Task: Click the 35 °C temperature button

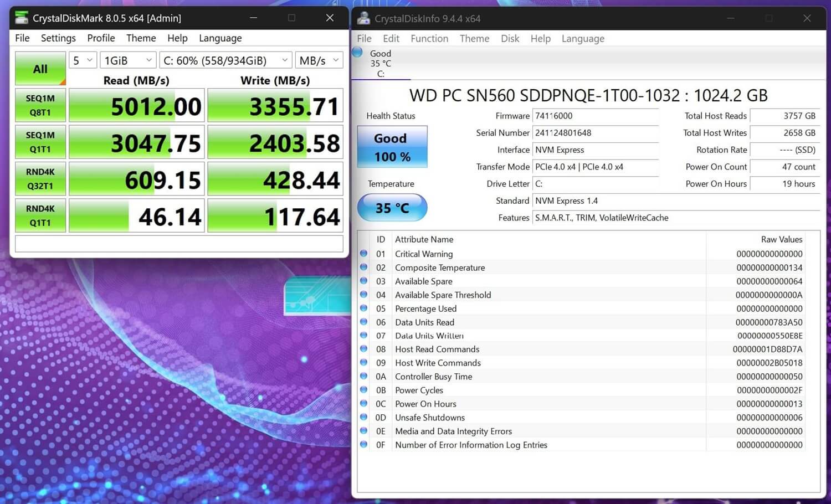Action: click(392, 208)
